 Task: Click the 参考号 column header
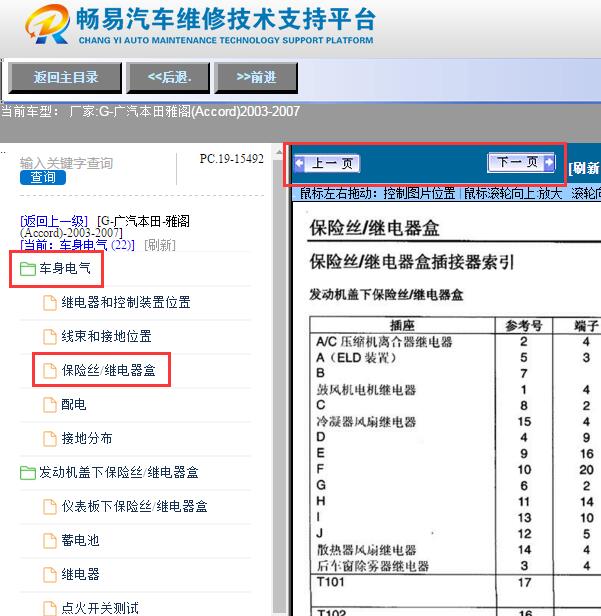(x=524, y=325)
